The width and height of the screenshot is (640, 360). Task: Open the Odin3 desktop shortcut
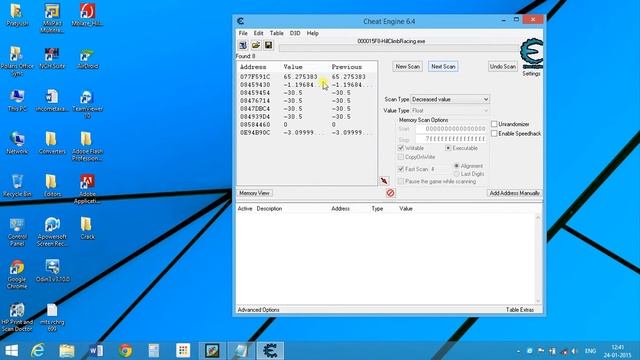pos(52,271)
